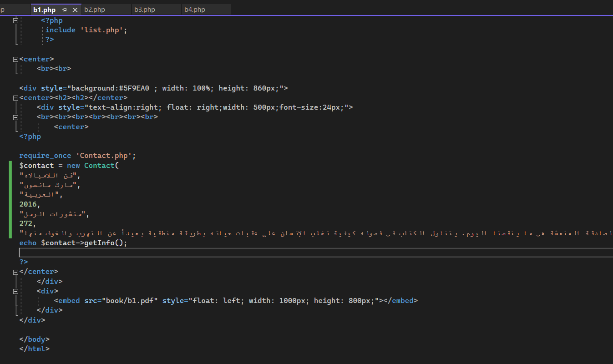This screenshot has height=364, width=613.
Task: Click the closing </body> tag
Action: pyautogui.click(x=34, y=339)
